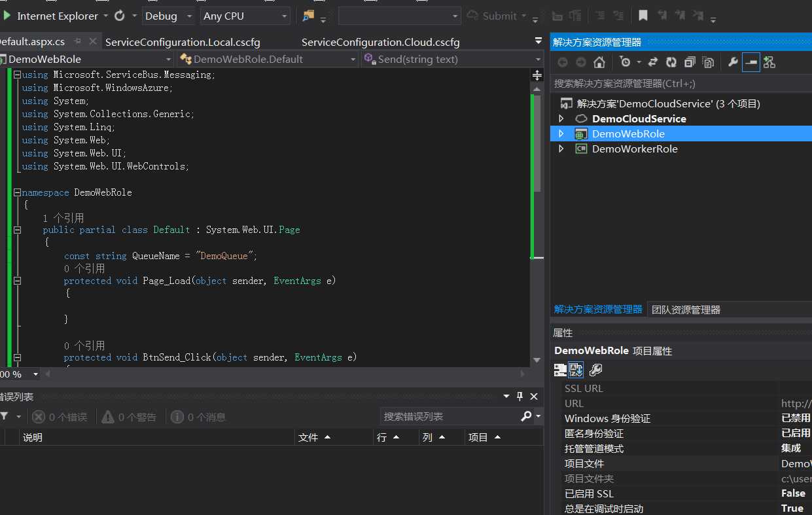Viewport: 812px width, 515px height.
Task: Open the document tab overflow list arrow
Action: pyautogui.click(x=538, y=41)
